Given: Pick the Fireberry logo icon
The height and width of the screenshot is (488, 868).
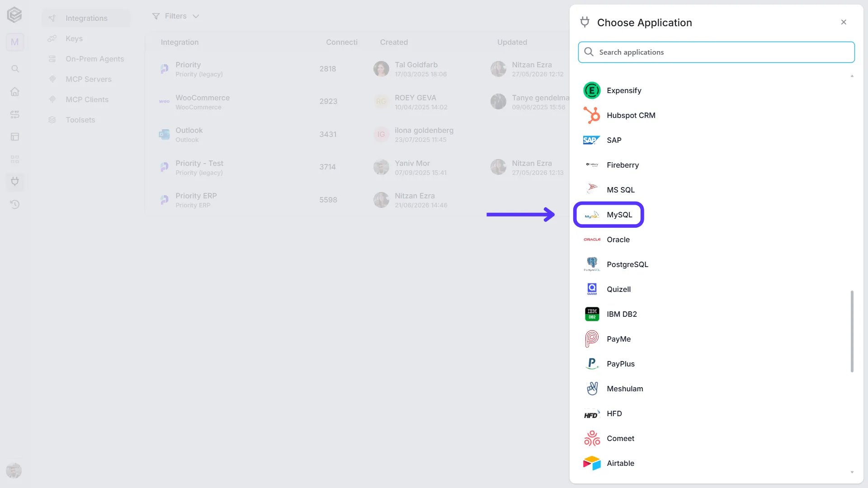Looking at the screenshot, I should tap(592, 165).
